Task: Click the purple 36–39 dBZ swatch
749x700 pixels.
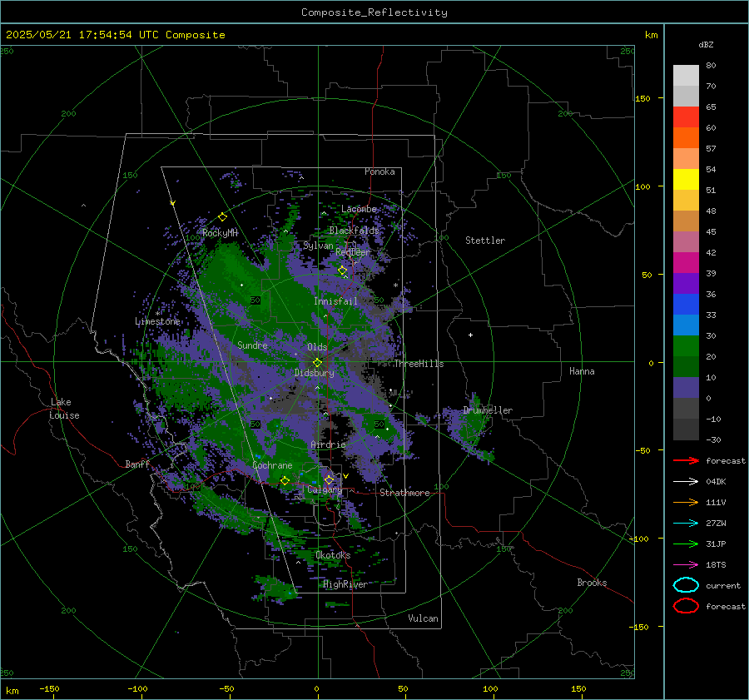Action: tap(686, 284)
